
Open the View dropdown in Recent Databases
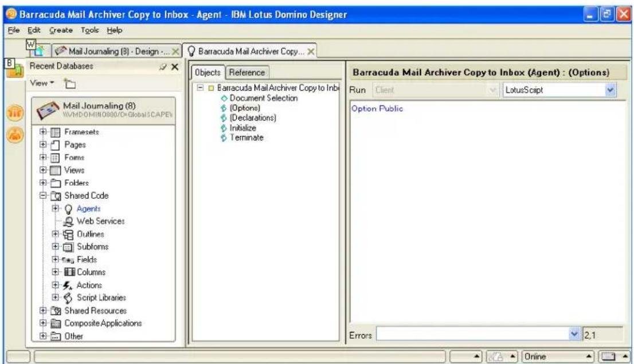(x=42, y=83)
